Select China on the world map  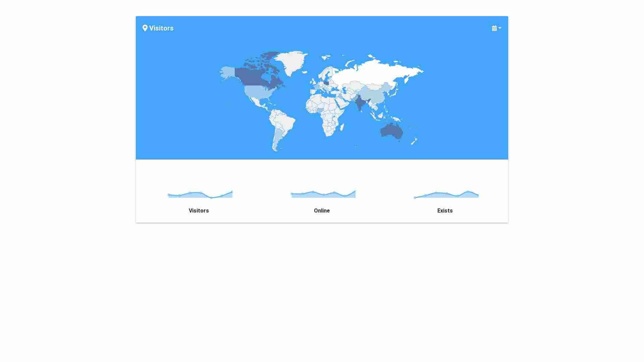click(x=376, y=95)
